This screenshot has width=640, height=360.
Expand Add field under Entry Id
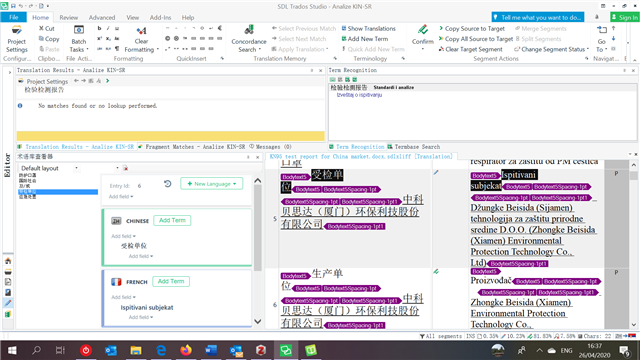point(121,197)
